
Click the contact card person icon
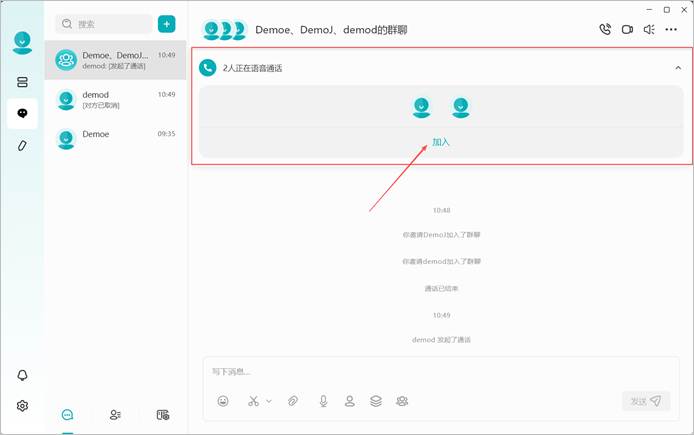(x=350, y=401)
